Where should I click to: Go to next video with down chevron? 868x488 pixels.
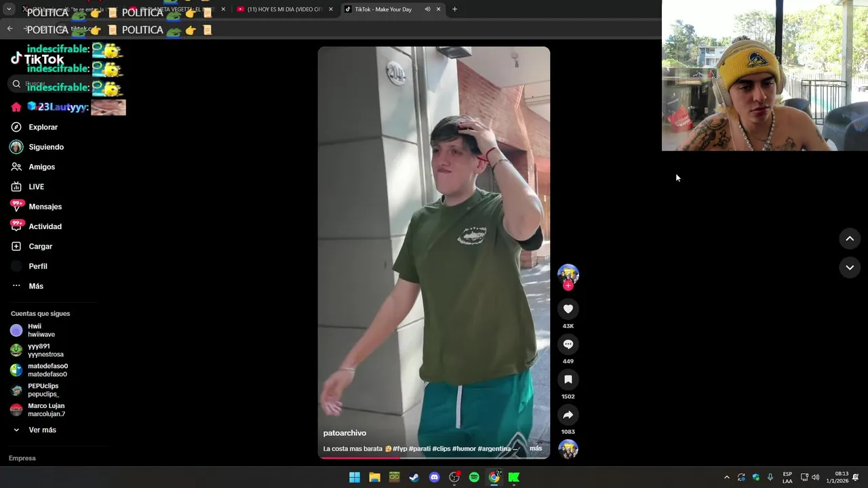coord(850,268)
